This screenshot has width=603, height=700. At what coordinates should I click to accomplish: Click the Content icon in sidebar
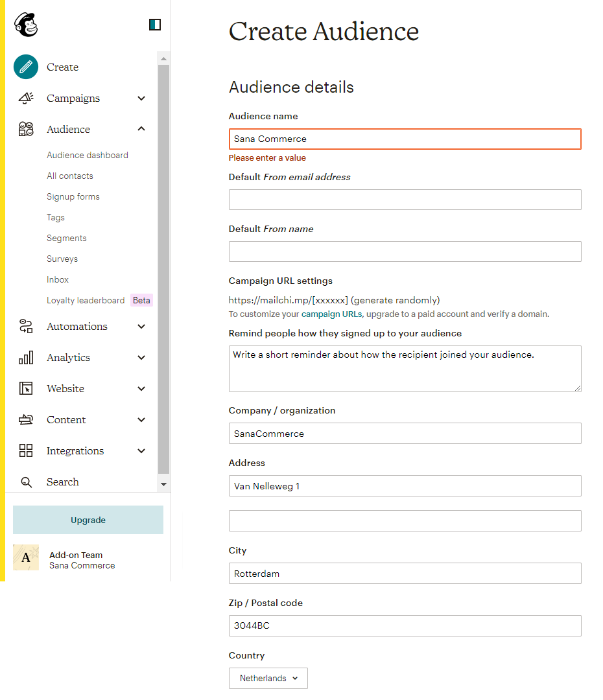point(26,419)
